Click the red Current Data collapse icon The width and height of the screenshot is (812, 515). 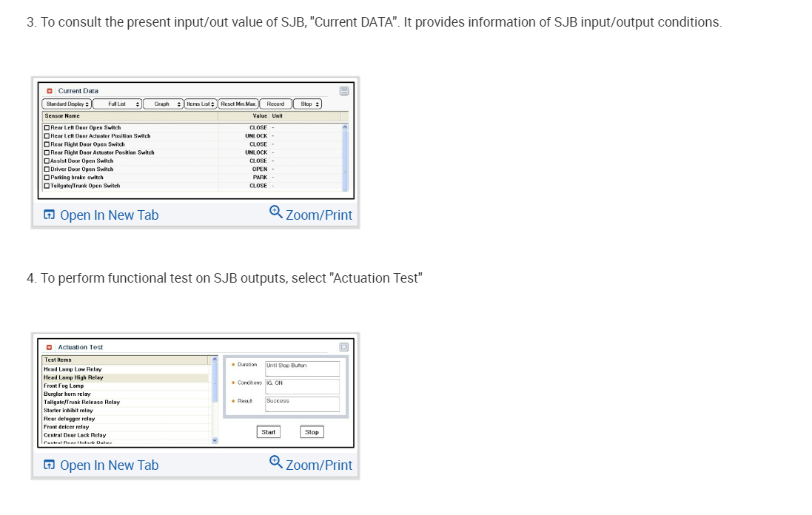coord(50,91)
